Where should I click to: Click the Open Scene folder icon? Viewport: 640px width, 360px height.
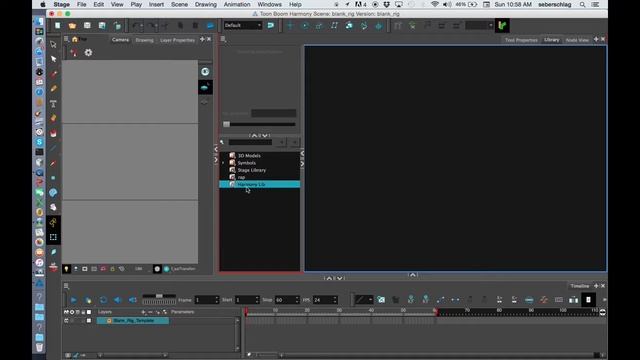72,25
